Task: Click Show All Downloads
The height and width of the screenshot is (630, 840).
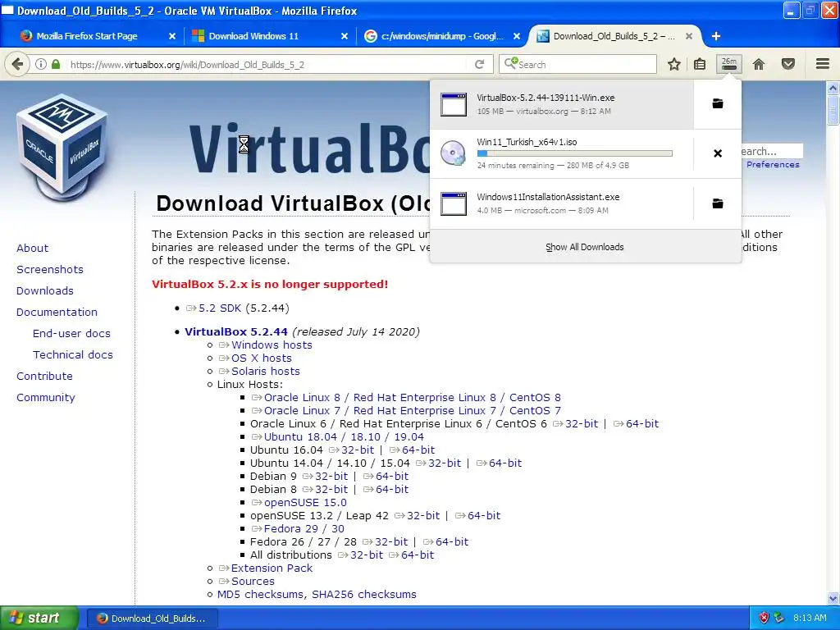Action: (584, 247)
